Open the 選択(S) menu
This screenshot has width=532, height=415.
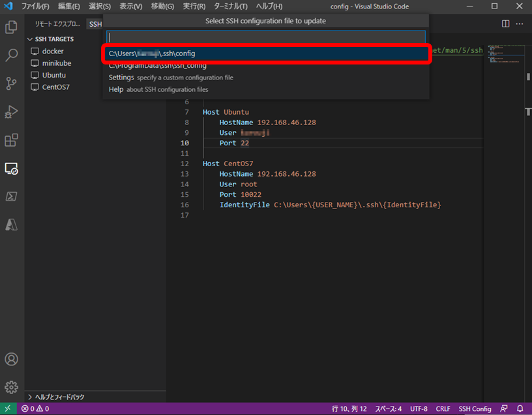99,7
